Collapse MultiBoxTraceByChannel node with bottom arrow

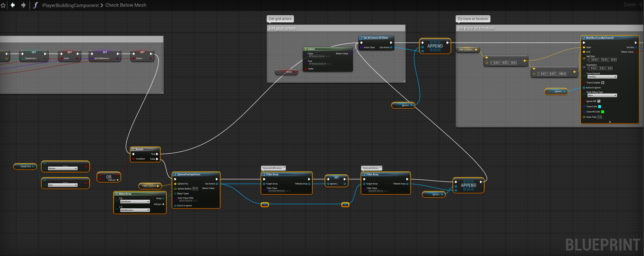click(610, 122)
